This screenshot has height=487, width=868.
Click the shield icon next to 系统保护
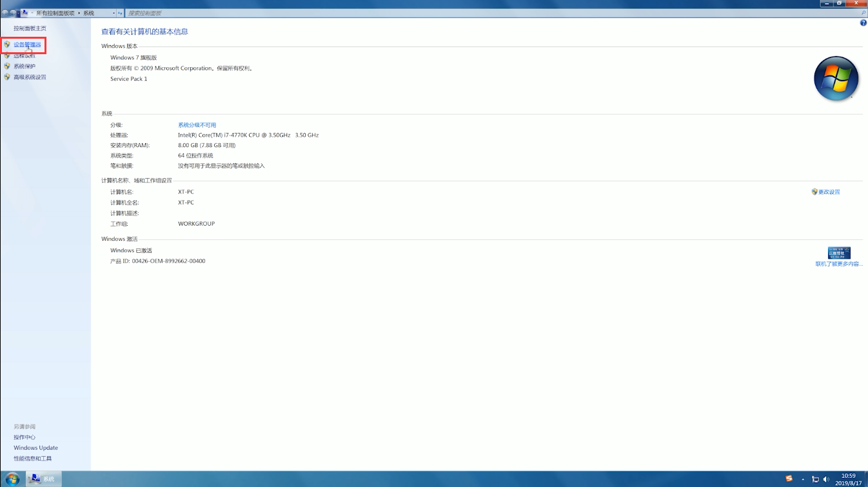[x=7, y=66]
